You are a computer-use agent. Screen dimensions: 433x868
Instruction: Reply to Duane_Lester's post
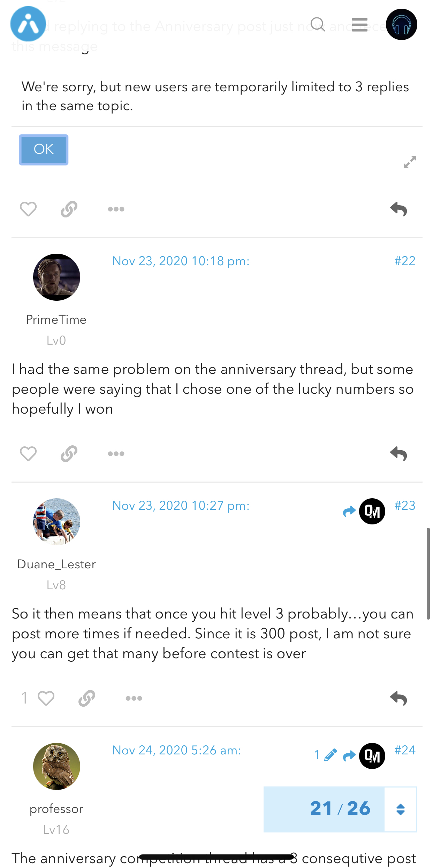coord(398,698)
